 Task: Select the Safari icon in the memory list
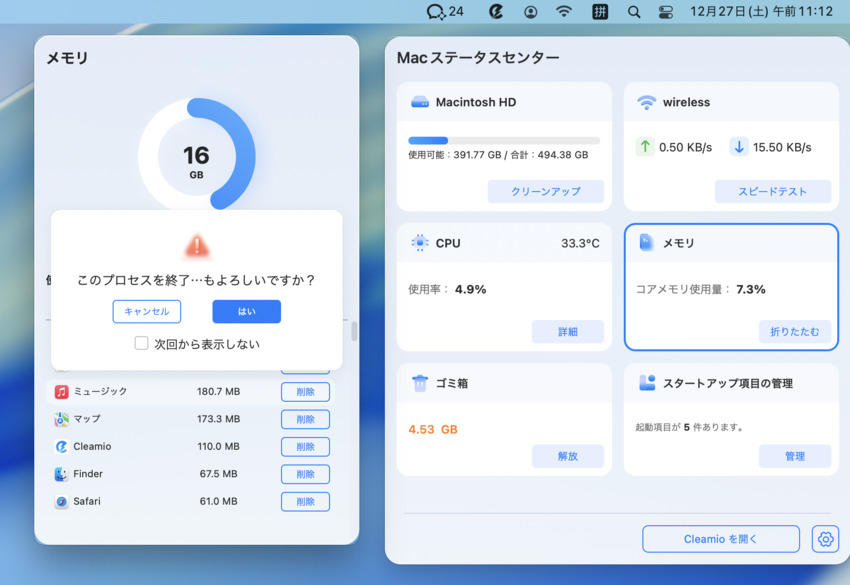pyautogui.click(x=63, y=501)
